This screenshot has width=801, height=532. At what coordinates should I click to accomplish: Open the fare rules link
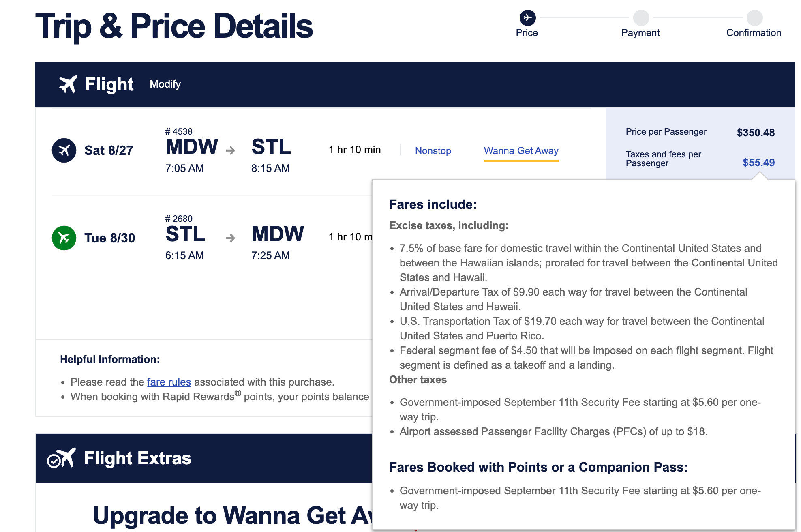(169, 382)
